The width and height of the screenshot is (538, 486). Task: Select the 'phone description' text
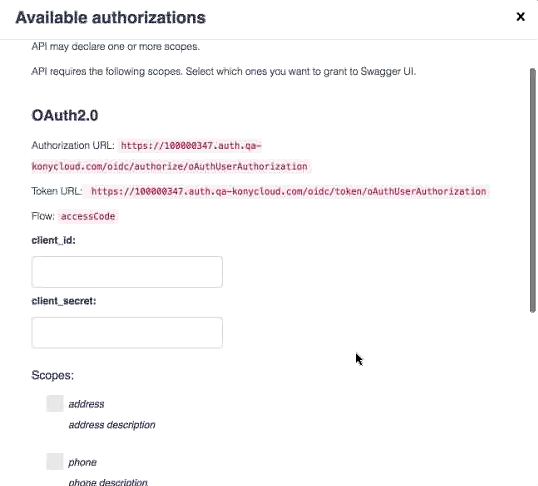108,482
